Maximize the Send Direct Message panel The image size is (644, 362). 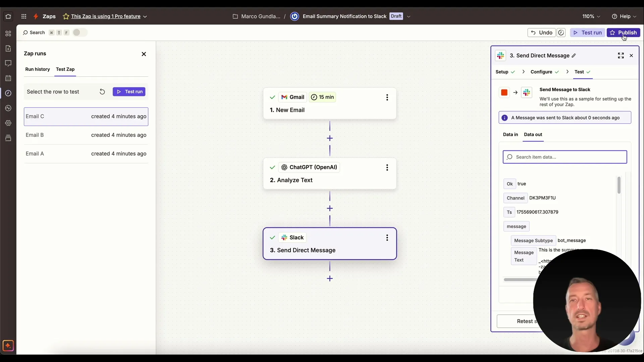[x=621, y=55]
